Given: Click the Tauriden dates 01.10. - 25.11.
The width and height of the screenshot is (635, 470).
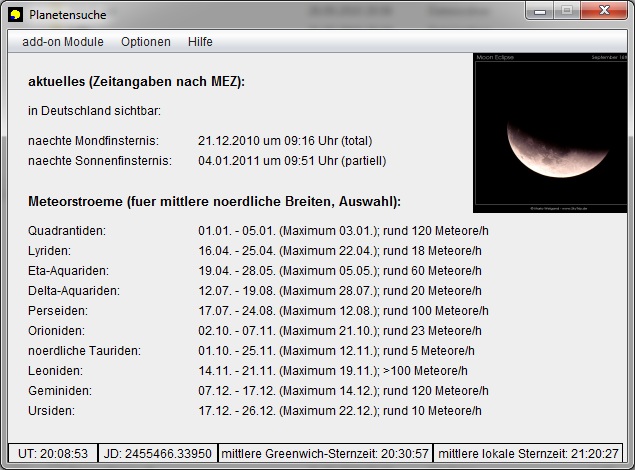Looking at the screenshot, I should tap(237, 351).
